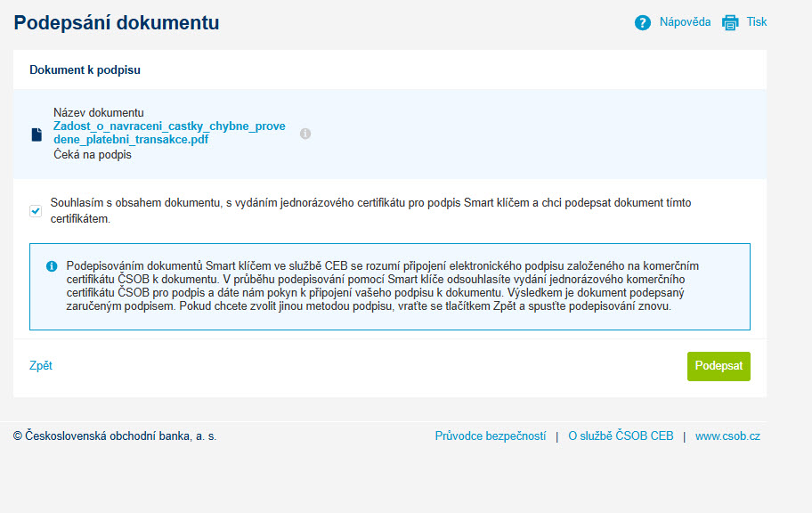Click the 'Čeká na podpis' status text
This screenshot has height=513, width=812.
point(93,155)
